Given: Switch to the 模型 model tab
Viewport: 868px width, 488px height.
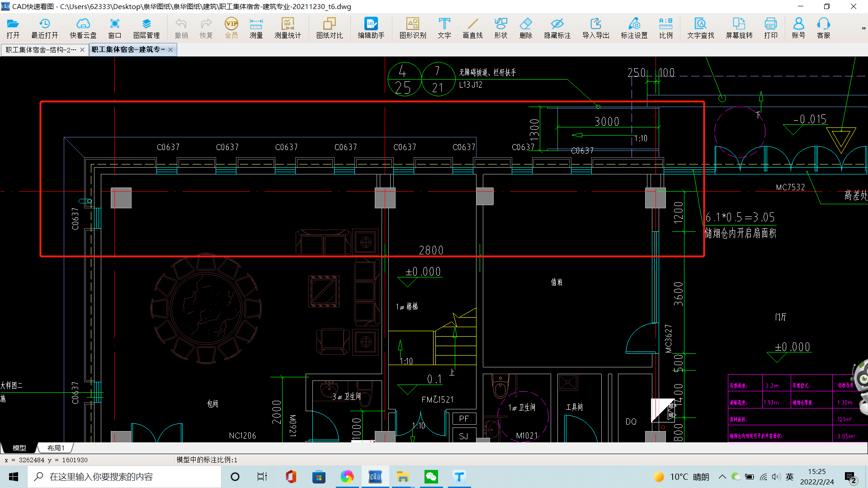Looking at the screenshot, I should pos(19,448).
